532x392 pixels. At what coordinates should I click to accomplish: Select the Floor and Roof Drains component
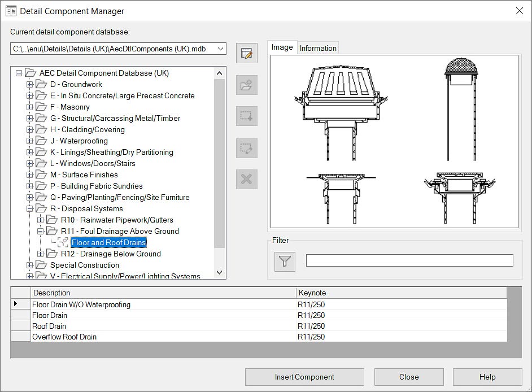click(x=108, y=242)
